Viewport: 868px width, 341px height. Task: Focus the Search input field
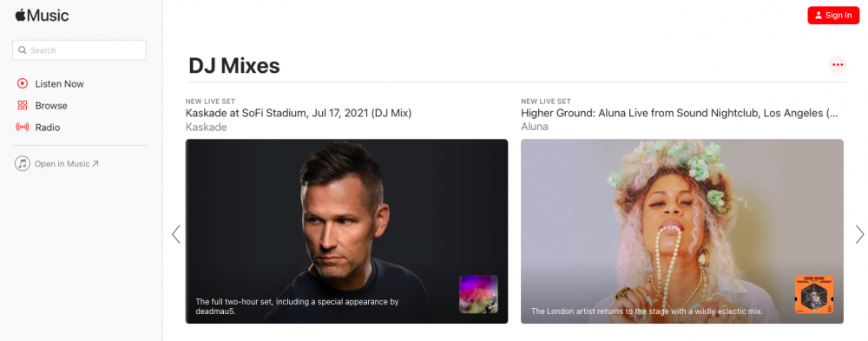(79, 49)
